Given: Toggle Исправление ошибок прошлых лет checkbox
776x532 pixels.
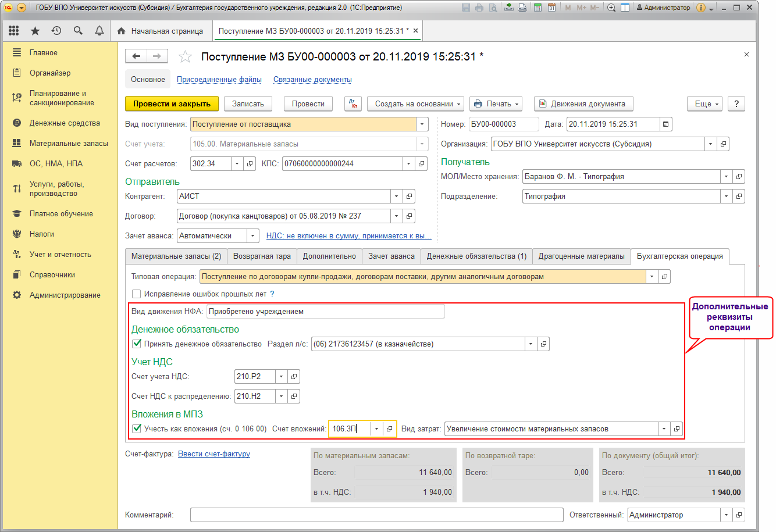Looking at the screenshot, I should 137,294.
